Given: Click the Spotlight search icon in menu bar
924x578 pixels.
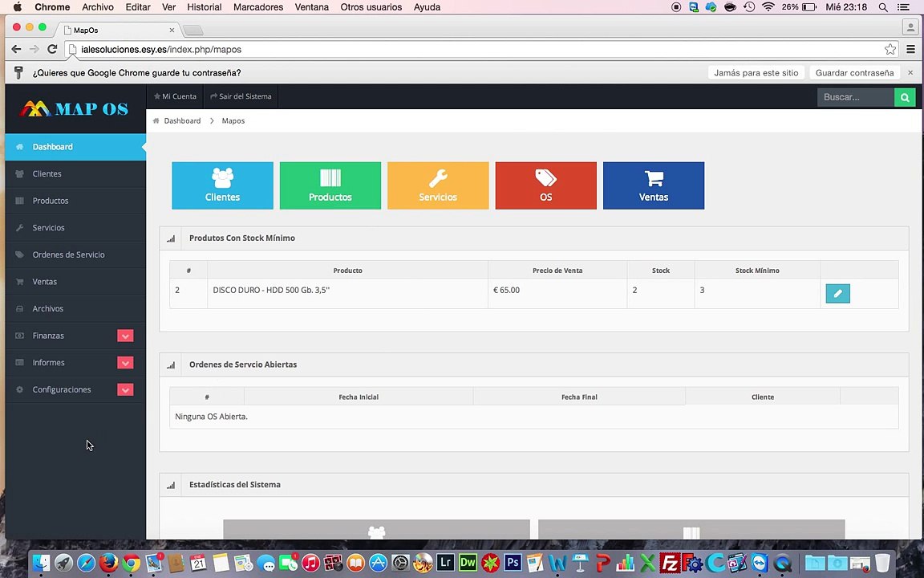Looking at the screenshot, I should tap(883, 7).
